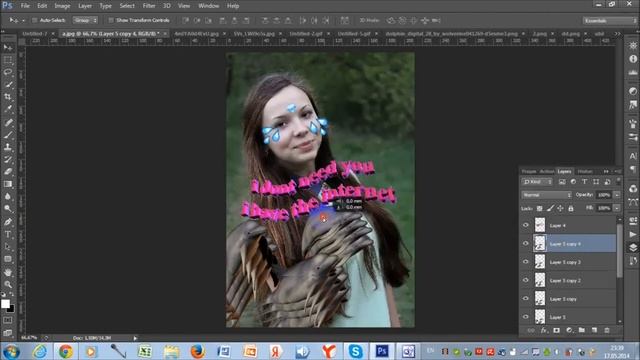Select the Blur tool
Image resolution: width=640 pixels, height=360 pixels.
pyautogui.click(x=8, y=196)
